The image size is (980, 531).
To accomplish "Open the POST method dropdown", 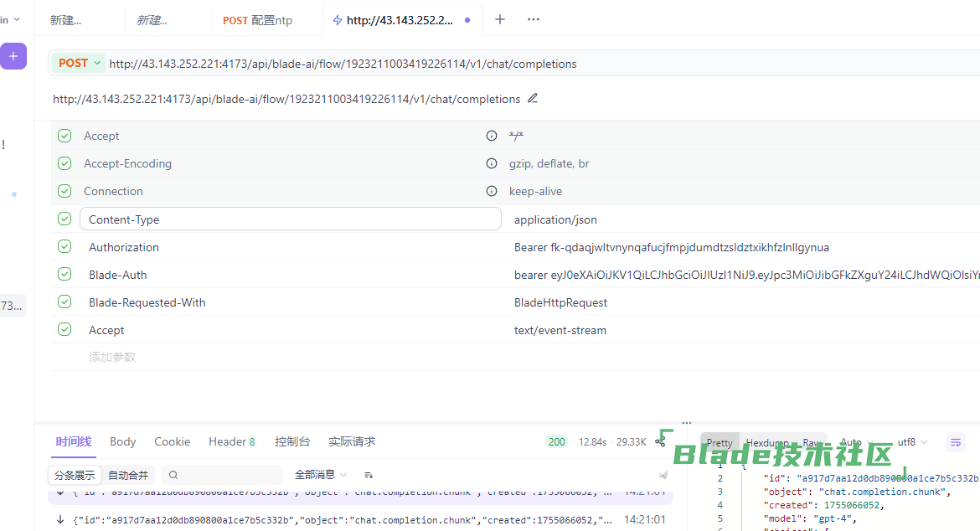I will point(80,63).
